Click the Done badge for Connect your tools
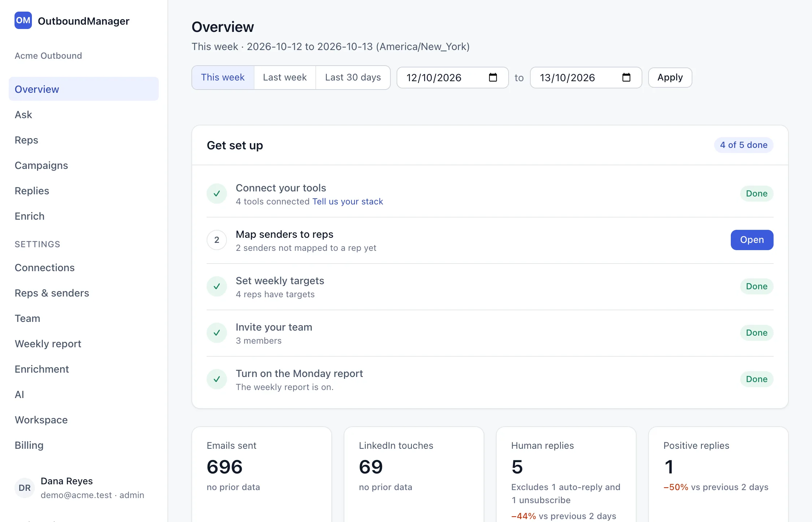 [757, 194]
